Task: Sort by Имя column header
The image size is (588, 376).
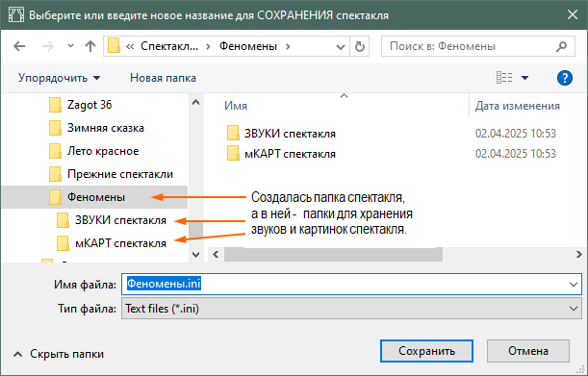Action: 236,106
